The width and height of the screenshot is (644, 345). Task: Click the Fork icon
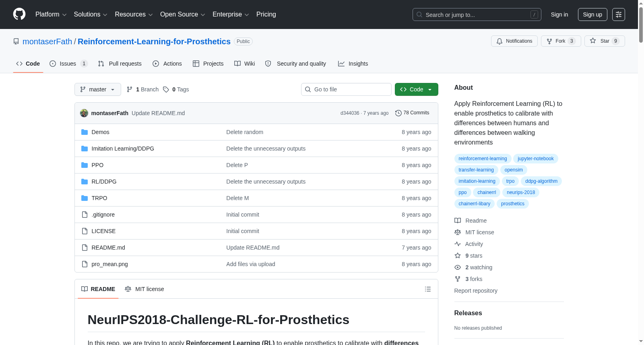click(549, 41)
